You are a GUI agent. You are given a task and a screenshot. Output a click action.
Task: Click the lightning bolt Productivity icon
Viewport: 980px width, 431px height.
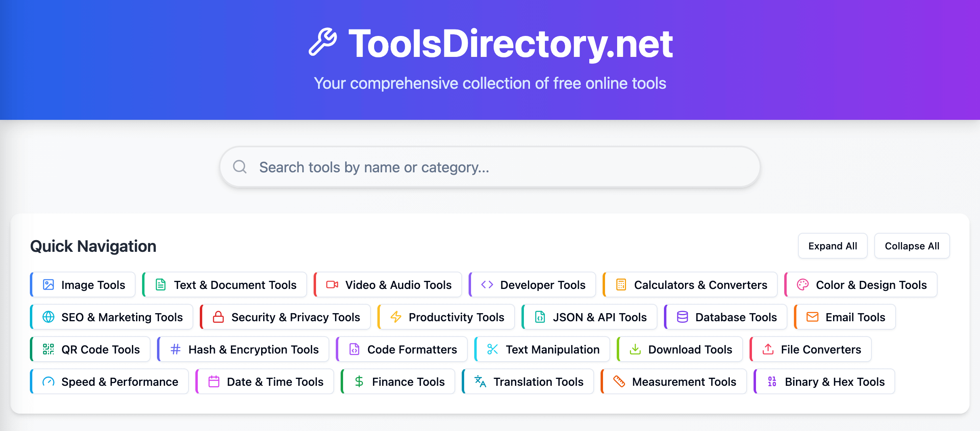pos(396,317)
